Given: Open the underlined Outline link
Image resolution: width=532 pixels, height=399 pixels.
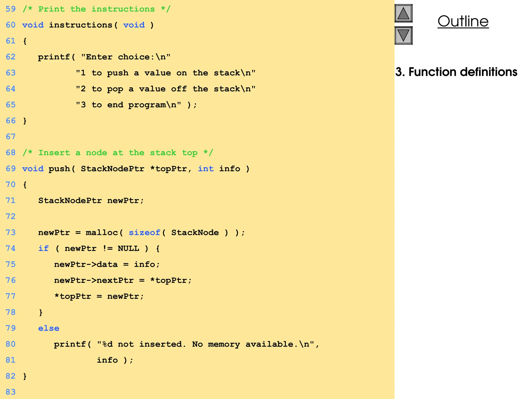Looking at the screenshot, I should coord(463,21).
